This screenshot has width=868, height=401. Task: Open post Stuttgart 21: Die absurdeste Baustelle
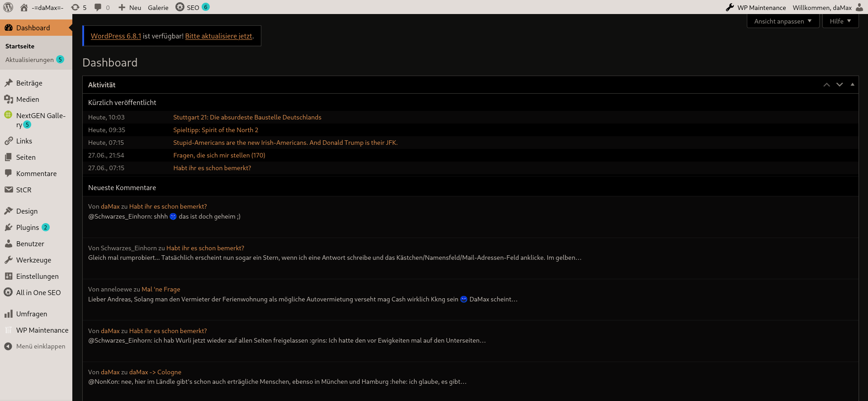pyautogui.click(x=247, y=117)
